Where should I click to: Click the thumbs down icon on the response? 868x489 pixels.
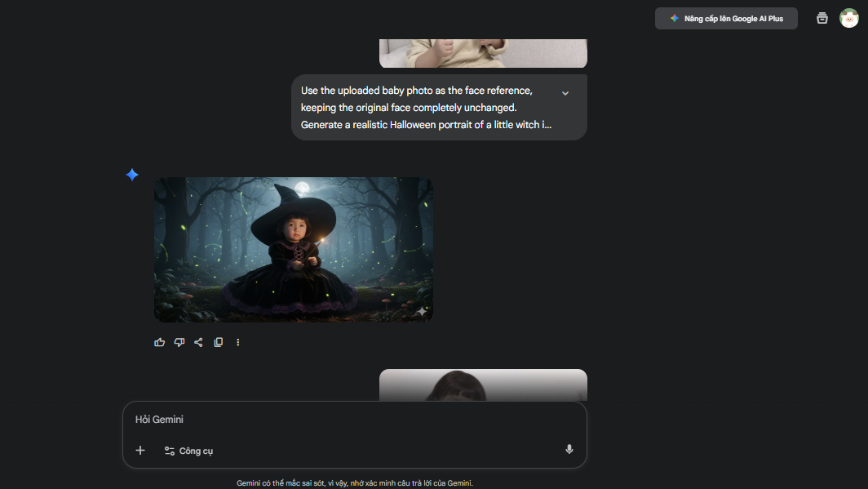[x=179, y=342]
